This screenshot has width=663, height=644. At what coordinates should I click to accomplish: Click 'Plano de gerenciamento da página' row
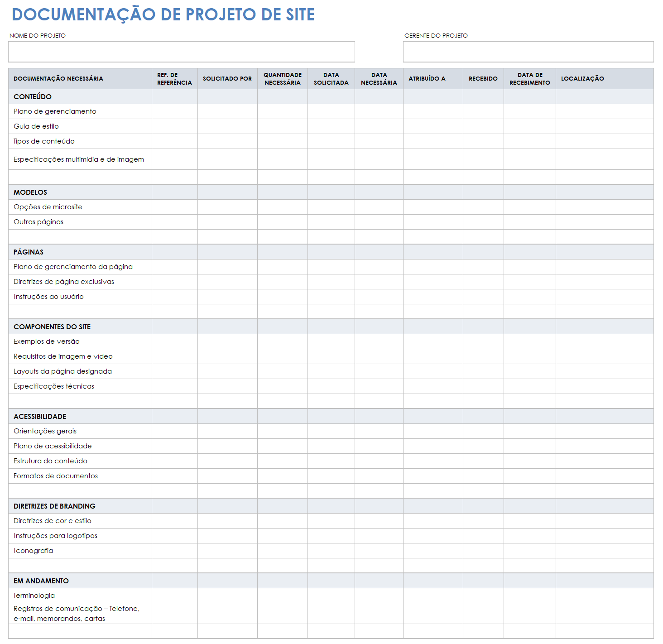331,267
